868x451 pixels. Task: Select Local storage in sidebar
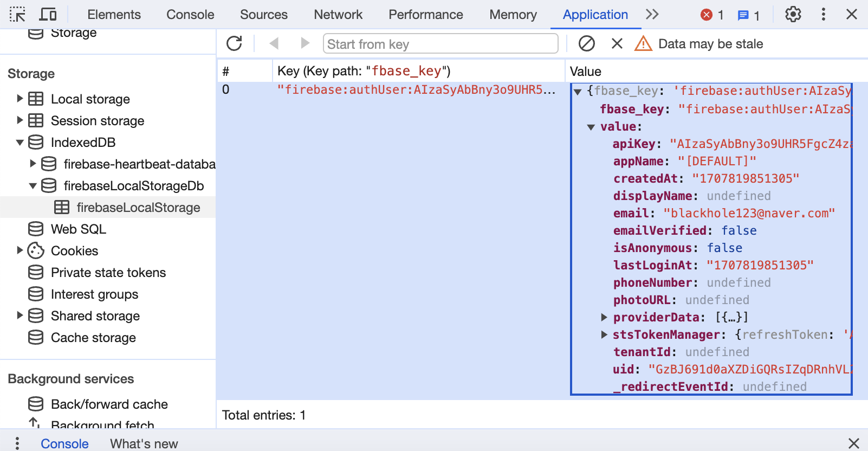click(90, 99)
